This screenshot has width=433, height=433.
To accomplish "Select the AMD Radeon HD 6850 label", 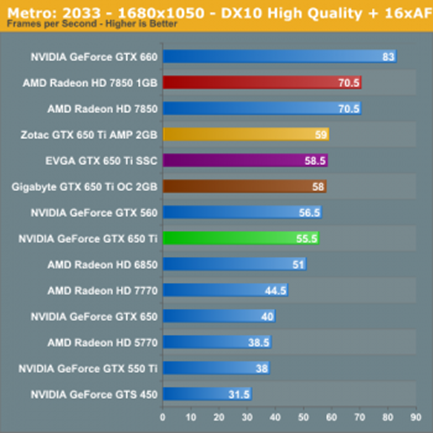I will coord(102,265).
